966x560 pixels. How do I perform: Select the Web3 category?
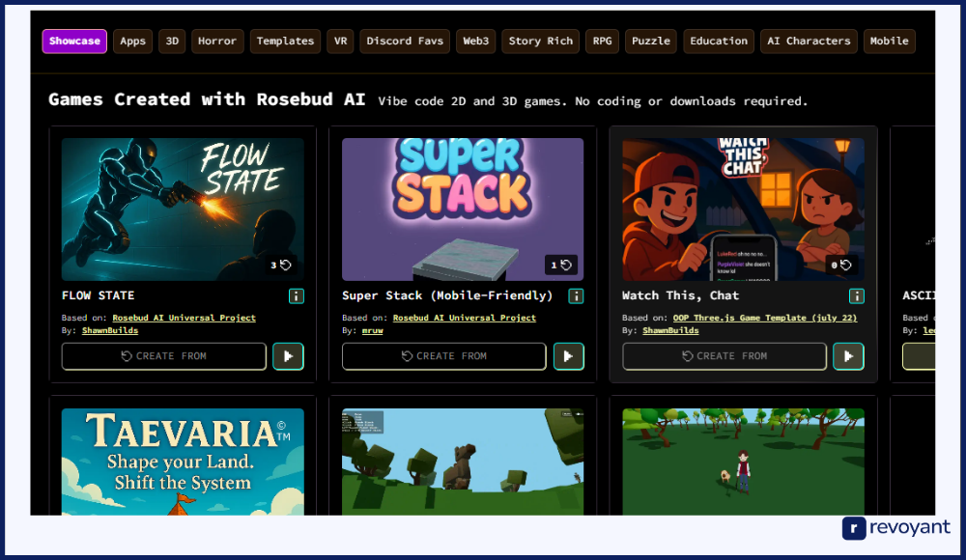475,42
